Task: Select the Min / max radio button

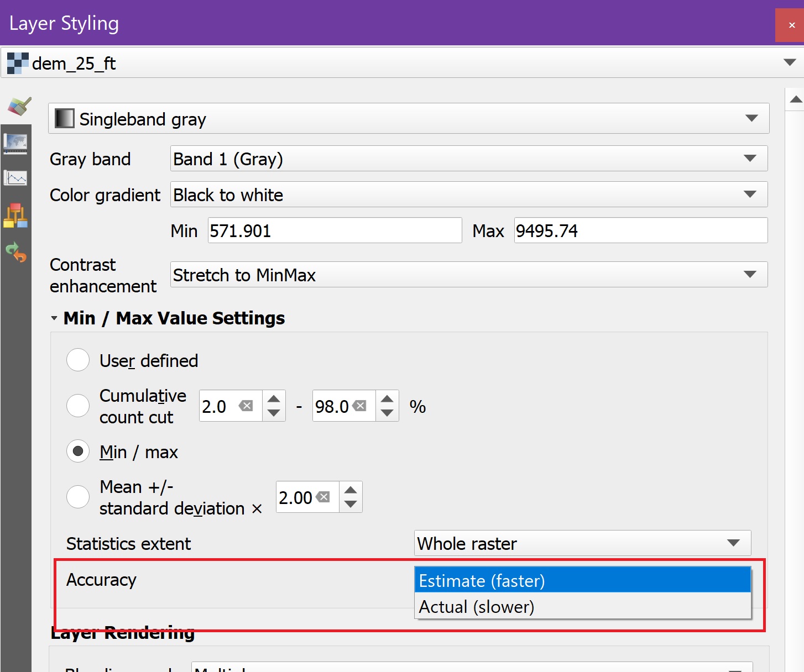Action: click(x=78, y=452)
